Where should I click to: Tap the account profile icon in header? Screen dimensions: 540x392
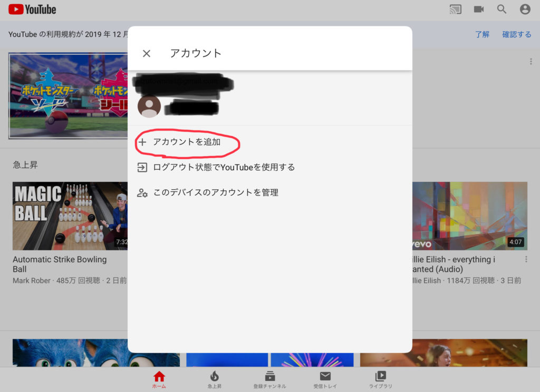click(525, 9)
